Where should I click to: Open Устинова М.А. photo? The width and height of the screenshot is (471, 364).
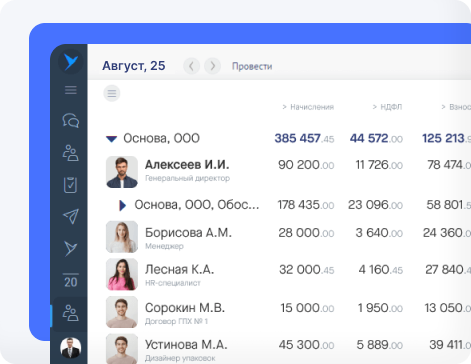122,349
